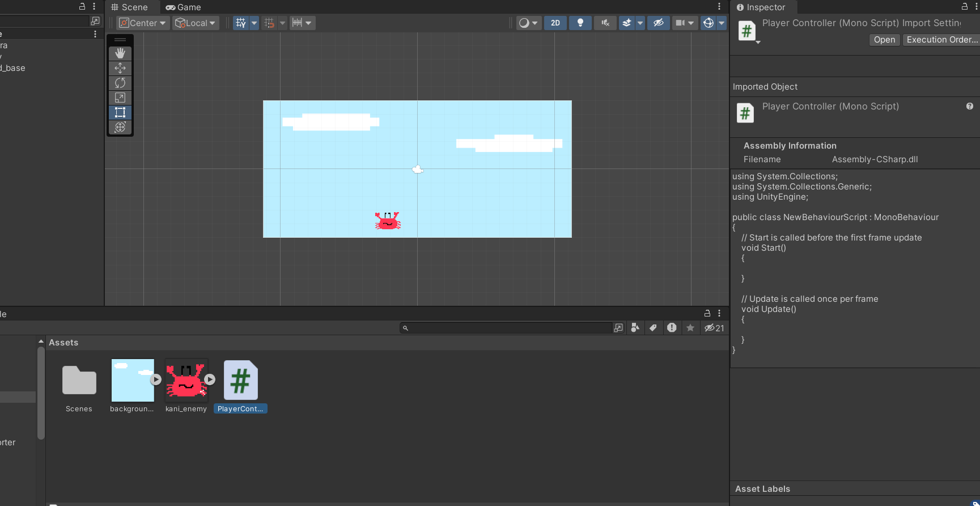Image resolution: width=980 pixels, height=506 pixels.
Task: Open grid snapping settings dropdown
Action: click(x=282, y=23)
